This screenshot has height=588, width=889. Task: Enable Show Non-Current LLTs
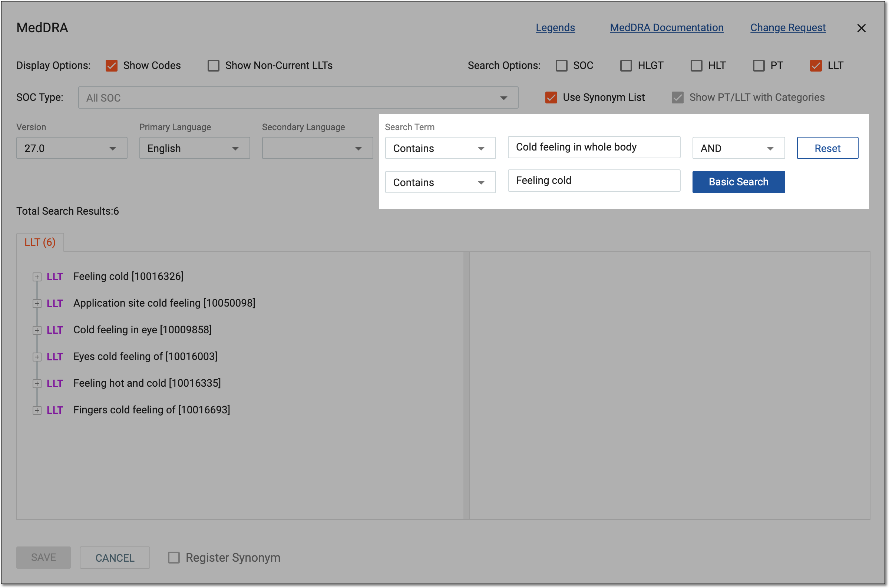point(213,66)
